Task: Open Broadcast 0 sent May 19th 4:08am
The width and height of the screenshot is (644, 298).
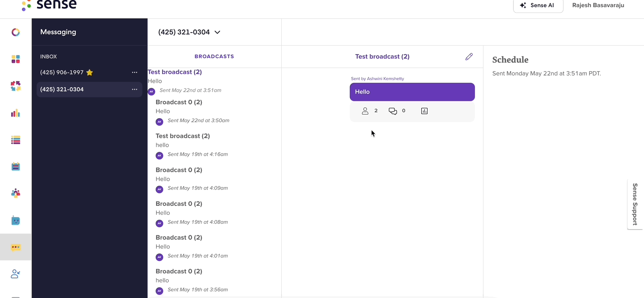Action: coord(214,213)
